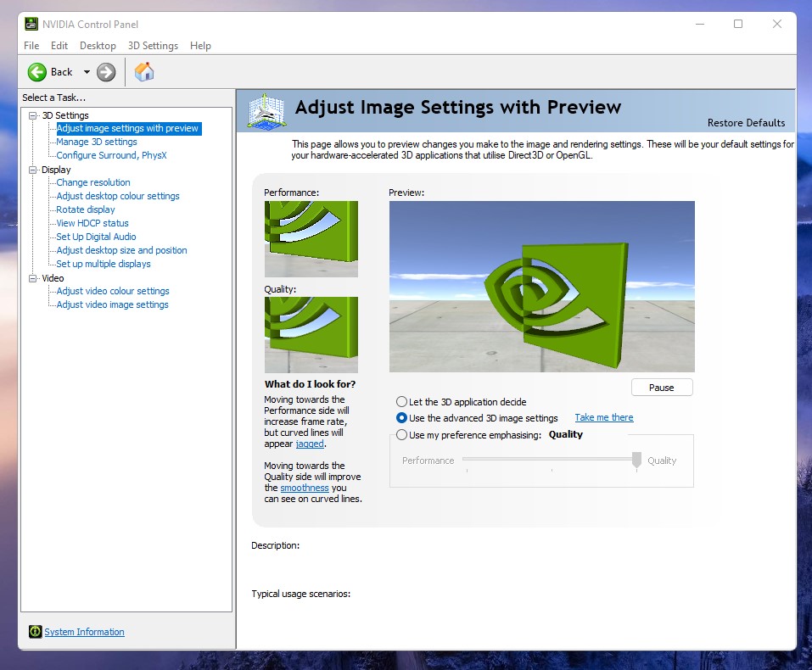This screenshot has width=812, height=670.
Task: Click the jagged help link
Action: coord(310,444)
